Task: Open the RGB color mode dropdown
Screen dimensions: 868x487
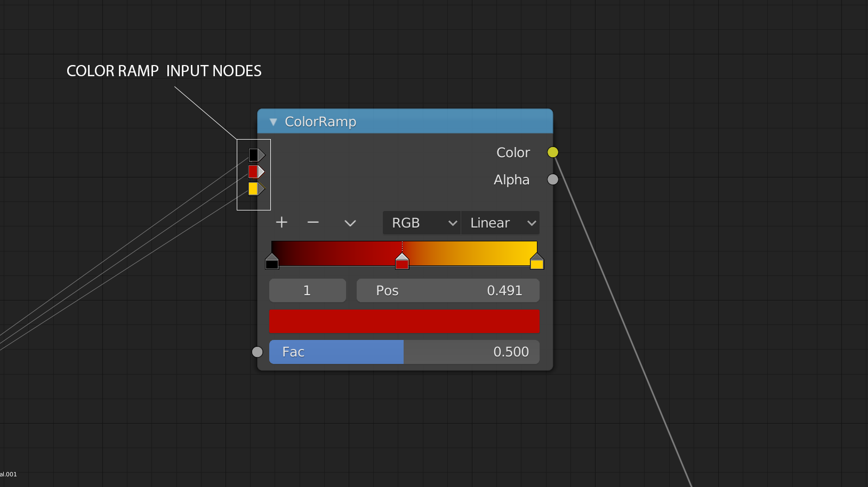Action: pos(422,223)
